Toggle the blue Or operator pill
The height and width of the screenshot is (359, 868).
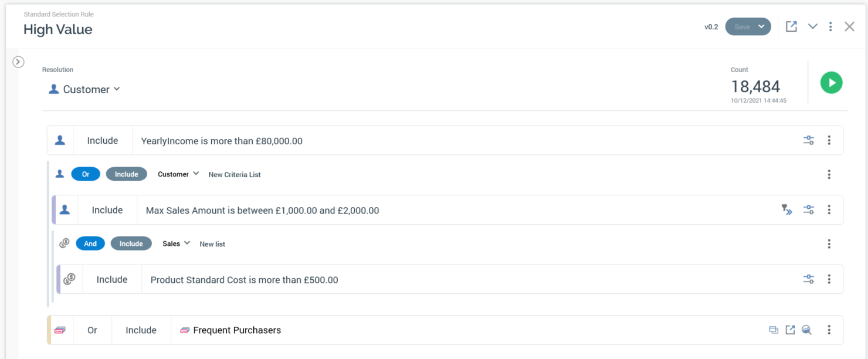[86, 174]
